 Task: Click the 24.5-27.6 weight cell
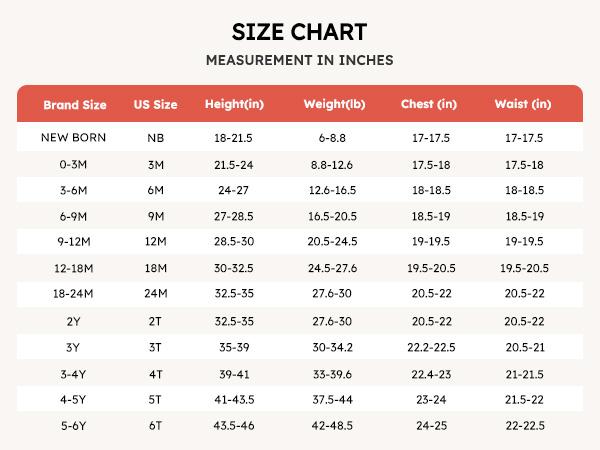332,267
